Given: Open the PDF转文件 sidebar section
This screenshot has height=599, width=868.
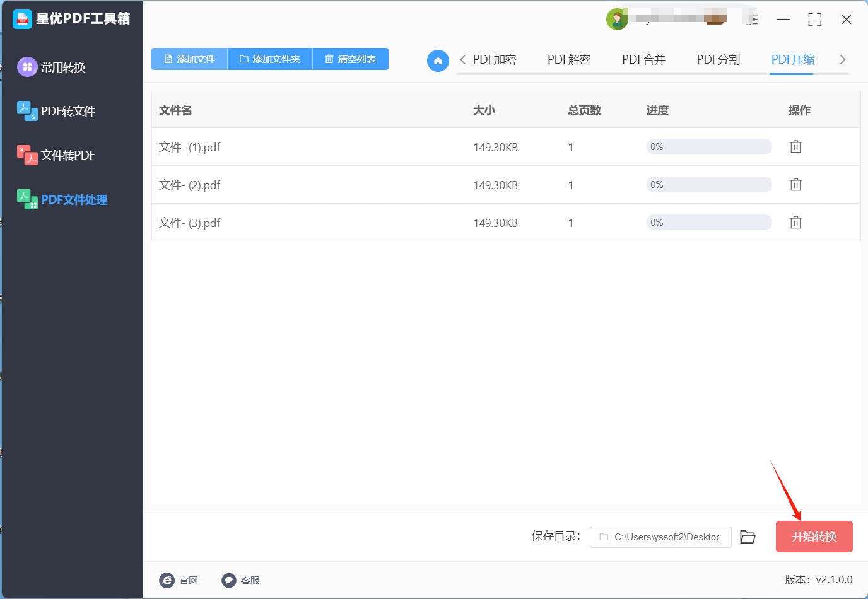Looking at the screenshot, I should (x=56, y=111).
